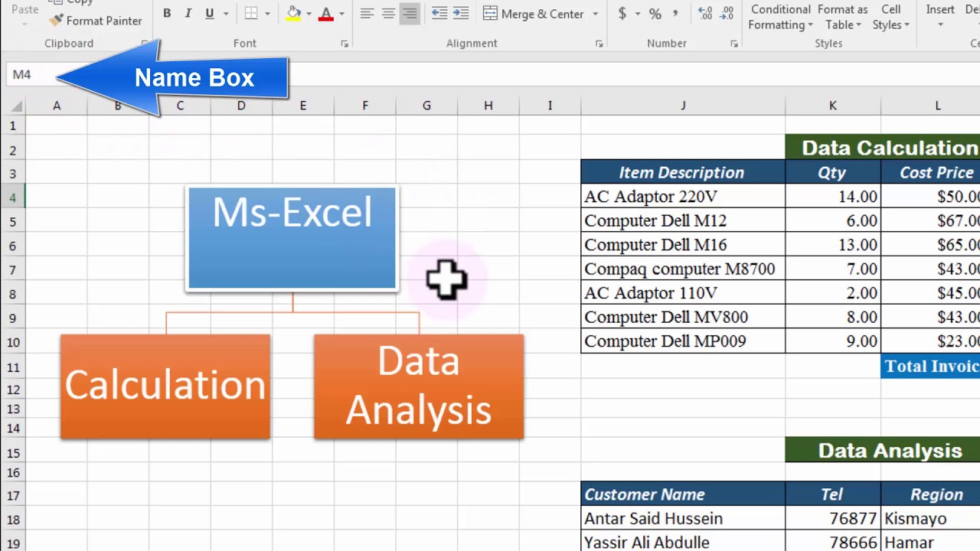Click the Item Description header cell
Image resolution: width=980 pixels, height=551 pixels.
pos(683,172)
